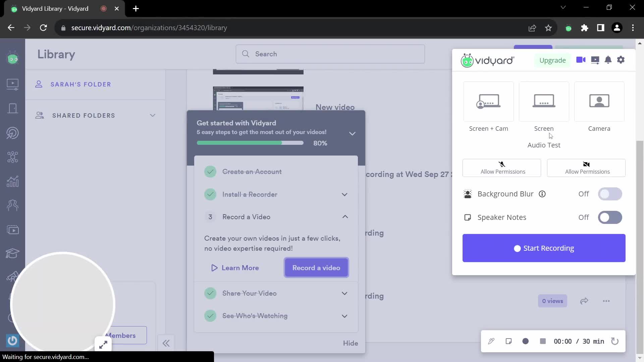Click the Background Blur info icon

click(542, 194)
